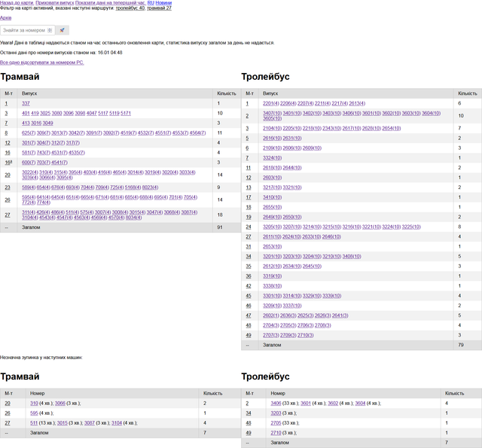482x448 pixels.
Task: Click the number stepper in the search field
Action: 50,30
